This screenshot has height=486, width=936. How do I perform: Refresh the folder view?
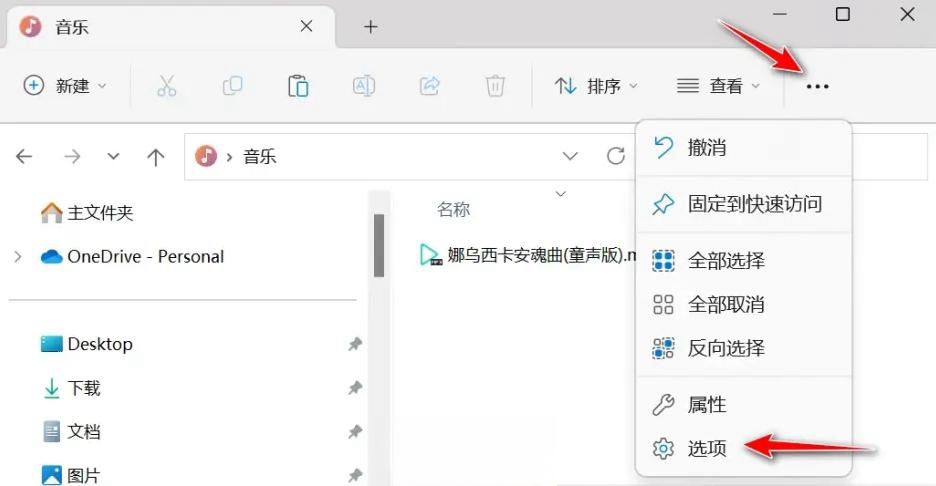click(x=615, y=156)
